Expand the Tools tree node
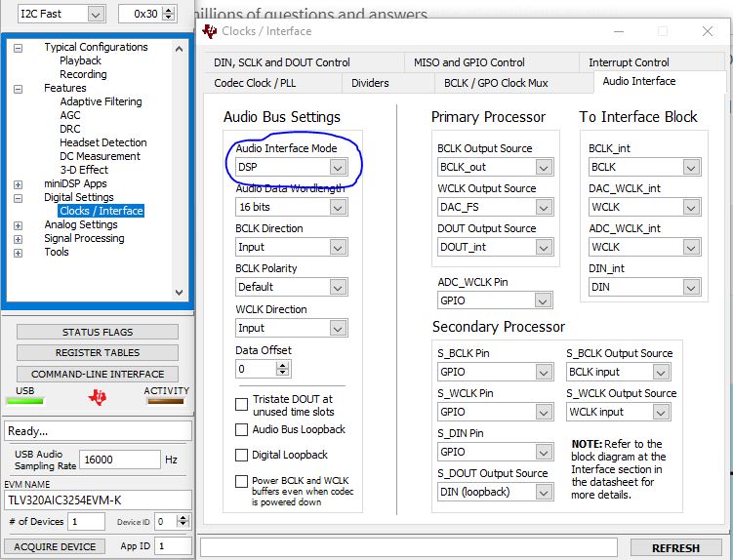 18,252
